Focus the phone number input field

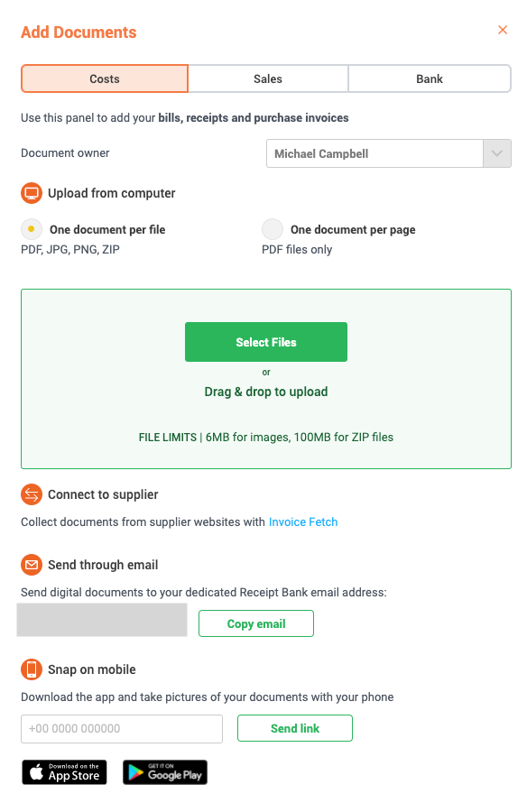coord(122,729)
